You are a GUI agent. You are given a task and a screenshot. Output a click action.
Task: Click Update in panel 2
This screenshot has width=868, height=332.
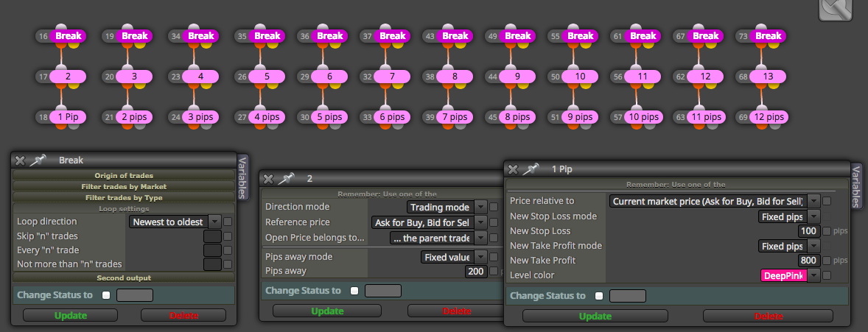(x=327, y=311)
